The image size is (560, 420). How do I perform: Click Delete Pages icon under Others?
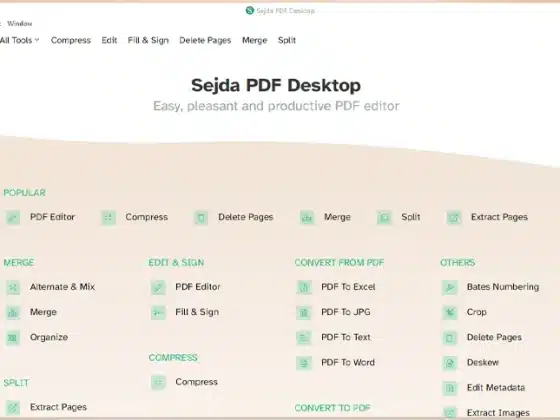coord(450,338)
